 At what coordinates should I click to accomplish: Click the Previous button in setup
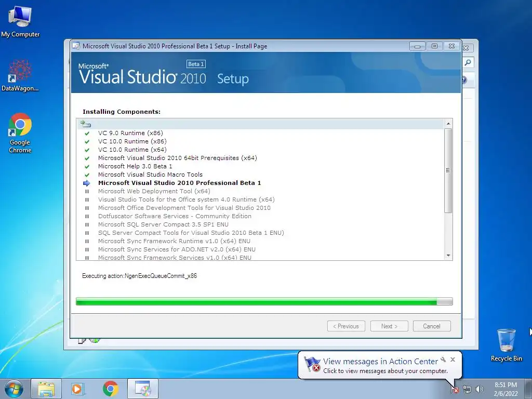pyautogui.click(x=346, y=326)
